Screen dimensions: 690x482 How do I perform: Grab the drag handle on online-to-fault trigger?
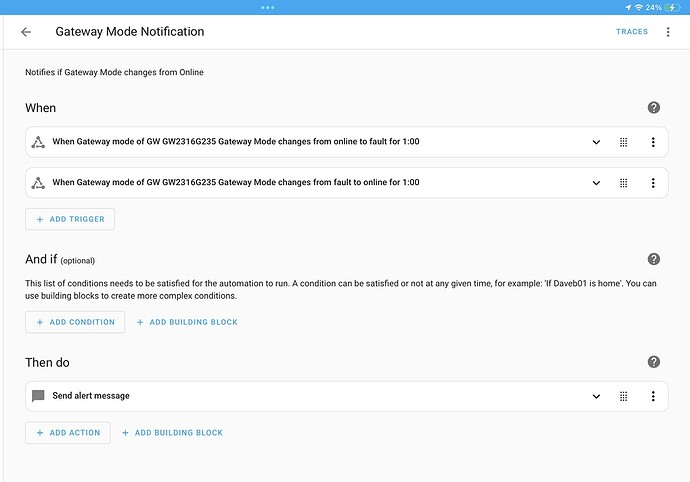pyautogui.click(x=623, y=142)
